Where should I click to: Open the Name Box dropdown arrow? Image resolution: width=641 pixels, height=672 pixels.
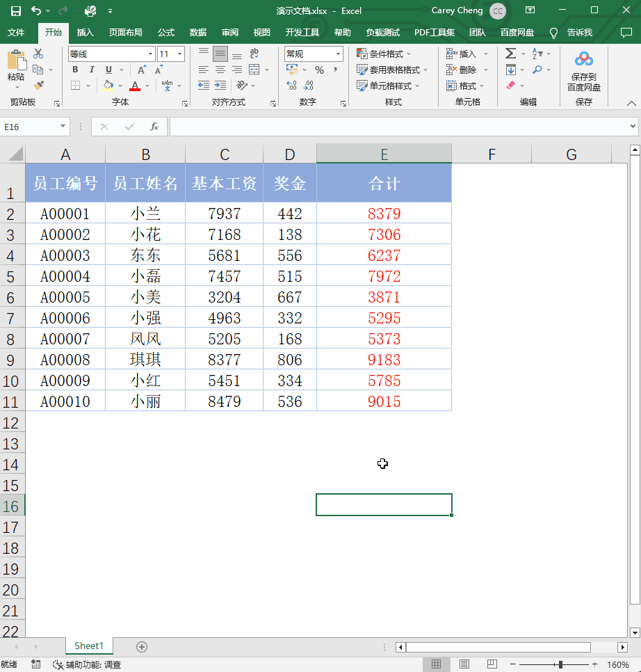[63, 127]
